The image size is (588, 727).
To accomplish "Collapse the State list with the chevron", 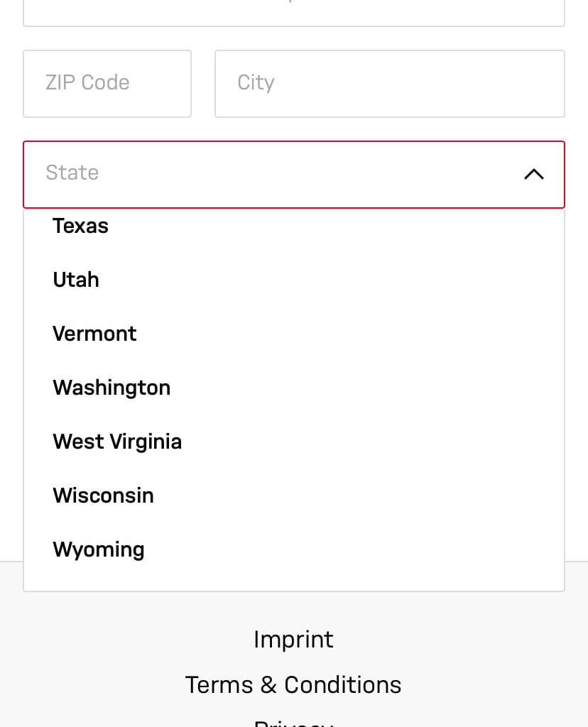I will pos(533,174).
